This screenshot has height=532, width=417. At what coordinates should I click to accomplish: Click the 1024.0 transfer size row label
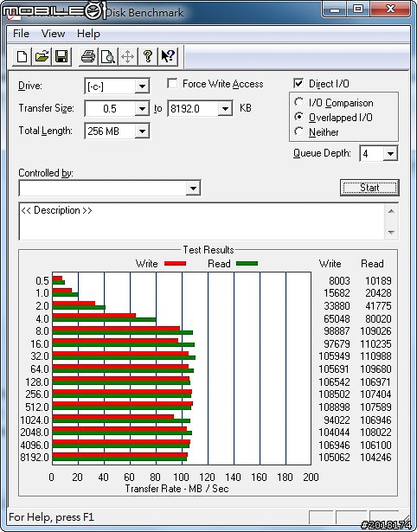(x=35, y=420)
